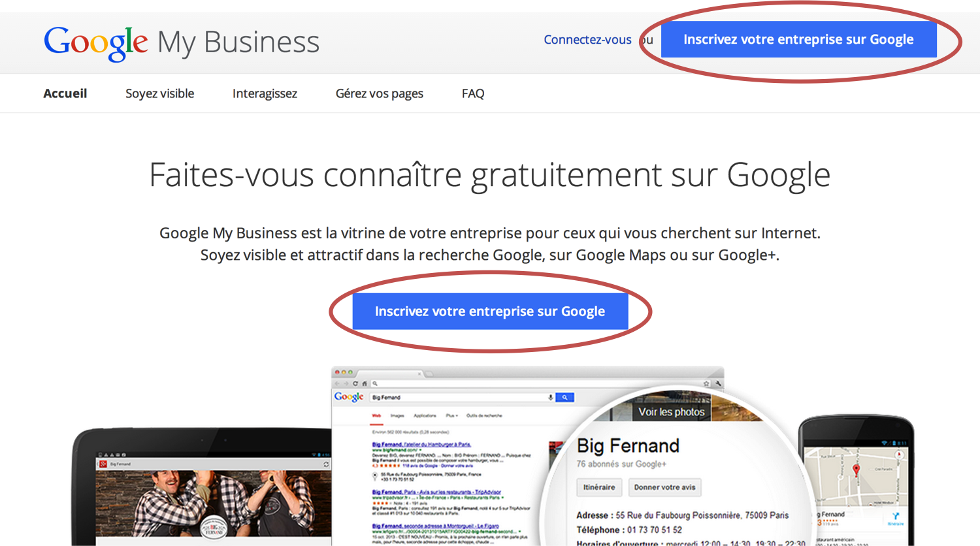
Task: Click the Big Fernand business title
Action: pyautogui.click(x=629, y=445)
